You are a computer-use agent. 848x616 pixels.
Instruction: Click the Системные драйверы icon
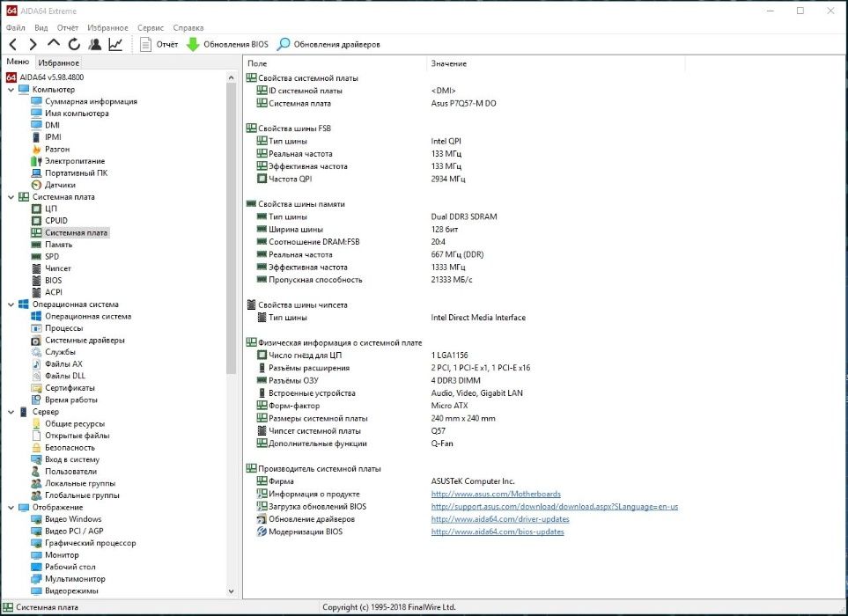pos(36,341)
